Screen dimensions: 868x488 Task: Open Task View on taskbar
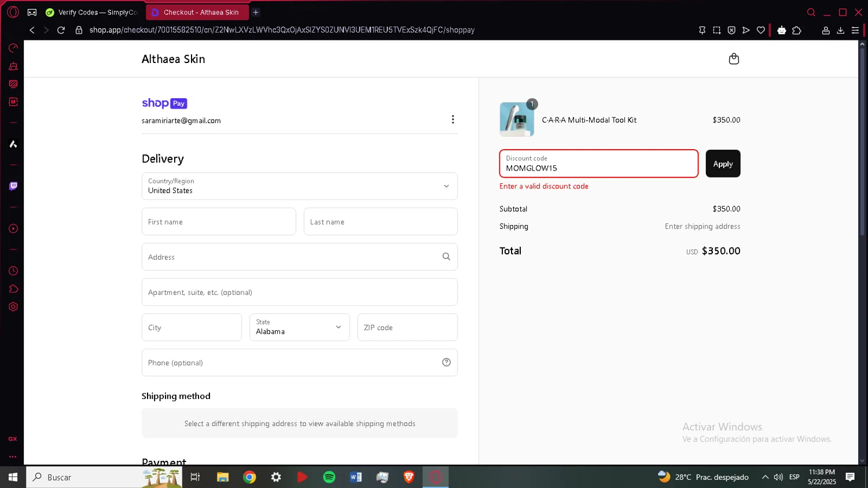(195, 477)
